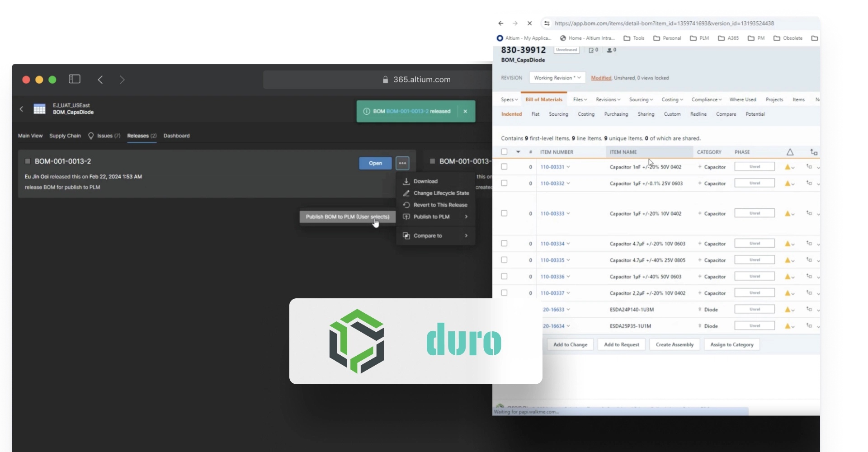This screenshot has width=868, height=452.
Task: Open the Redline BOM view
Action: 698,114
